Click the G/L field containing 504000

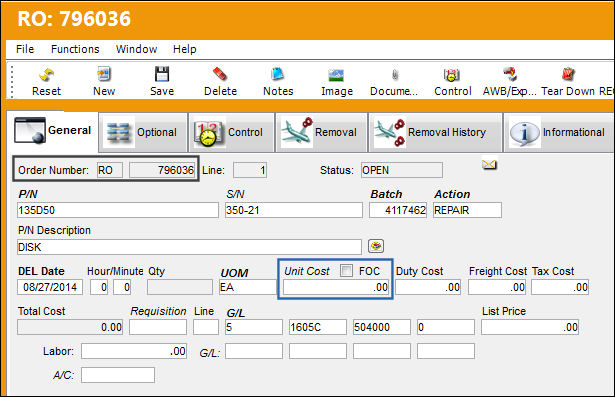[x=382, y=327]
